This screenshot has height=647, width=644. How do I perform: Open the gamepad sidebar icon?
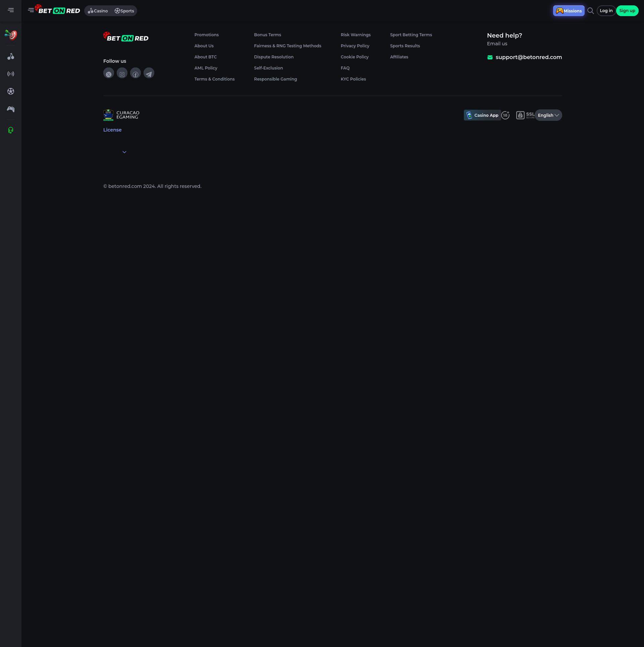[11, 109]
